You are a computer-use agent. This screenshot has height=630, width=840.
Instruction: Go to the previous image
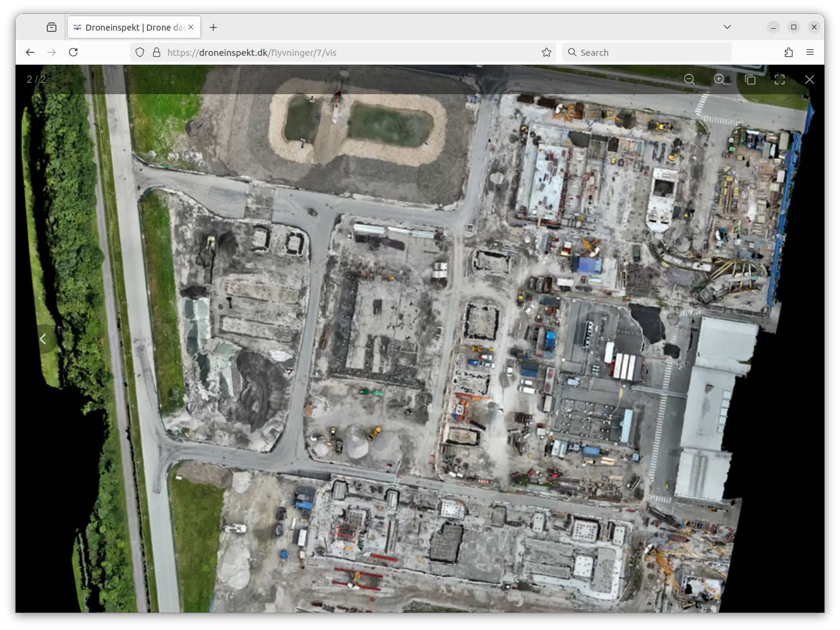coord(43,339)
